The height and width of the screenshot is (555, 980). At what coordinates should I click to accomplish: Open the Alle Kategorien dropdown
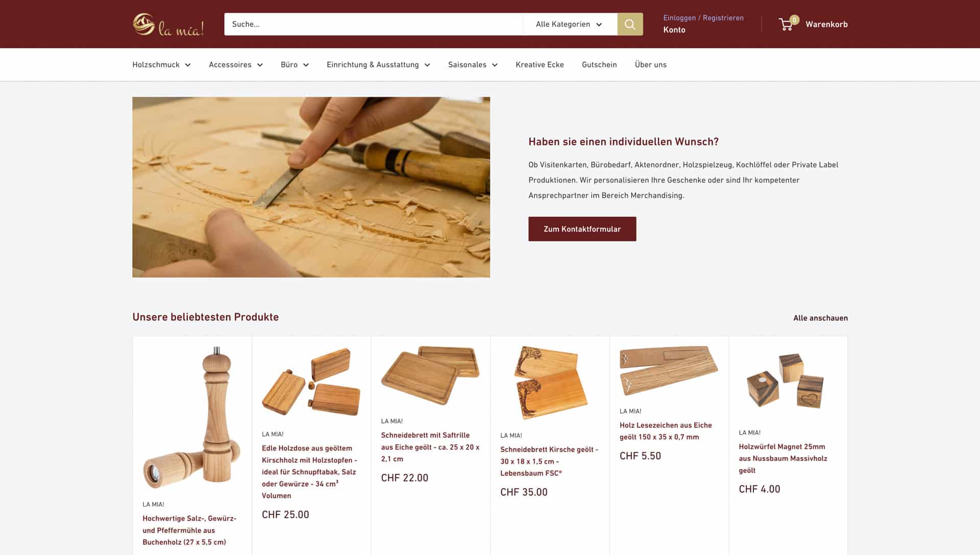(570, 24)
